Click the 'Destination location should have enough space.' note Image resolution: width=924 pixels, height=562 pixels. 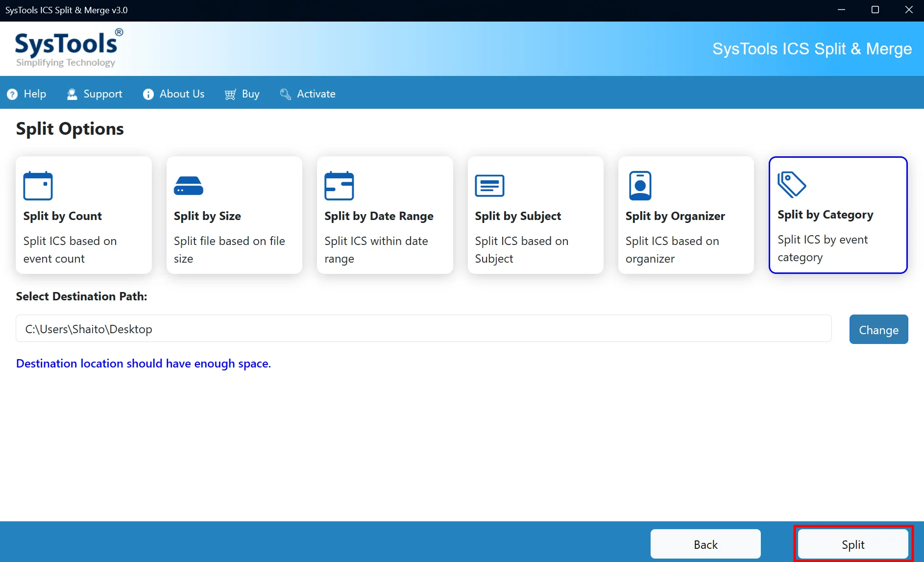coord(144,364)
